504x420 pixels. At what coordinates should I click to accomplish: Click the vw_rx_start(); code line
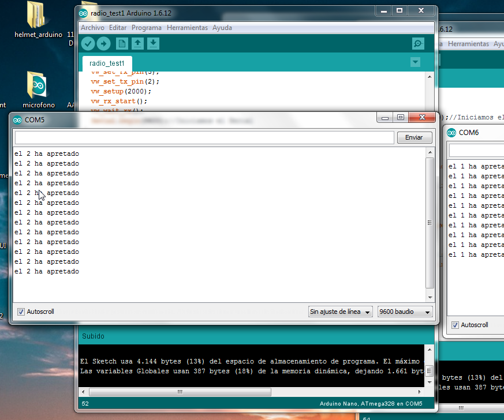[x=119, y=101]
